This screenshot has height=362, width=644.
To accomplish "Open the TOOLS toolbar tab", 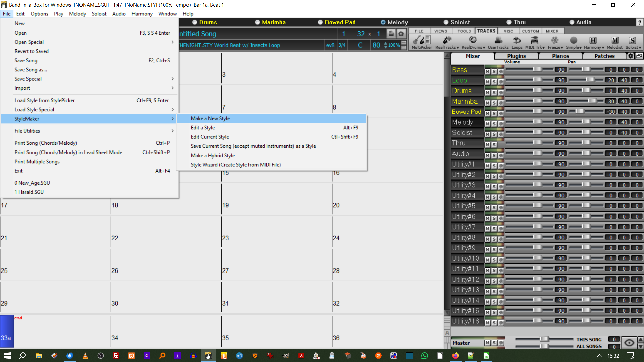I will click(464, 31).
